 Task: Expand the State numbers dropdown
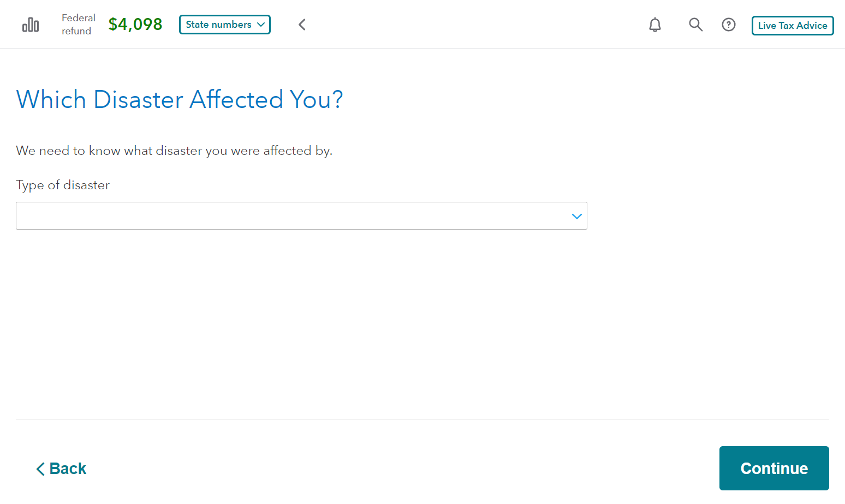(224, 25)
